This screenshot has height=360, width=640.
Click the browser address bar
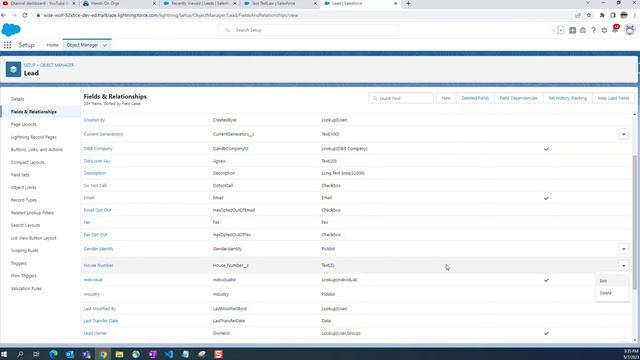(x=302, y=15)
